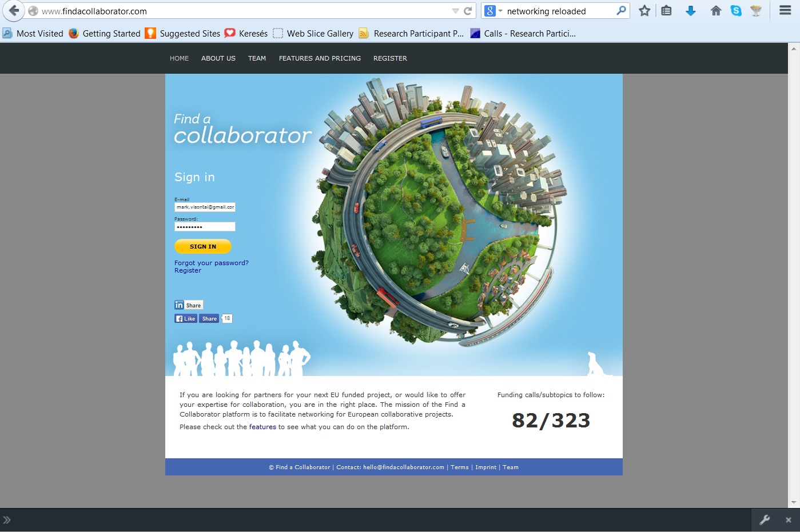
Task: Open the developer toolbar wrench icon
Action: point(765,520)
